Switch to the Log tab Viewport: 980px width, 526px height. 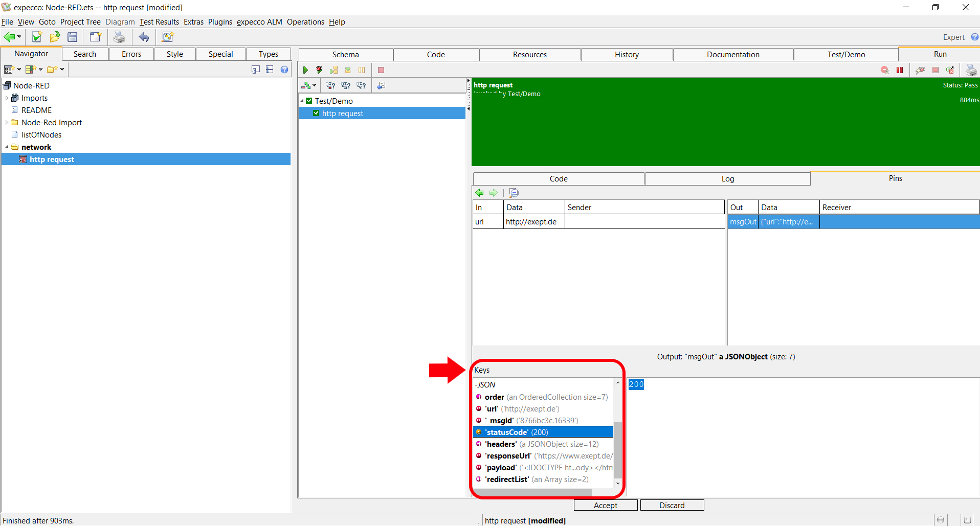[x=727, y=179]
